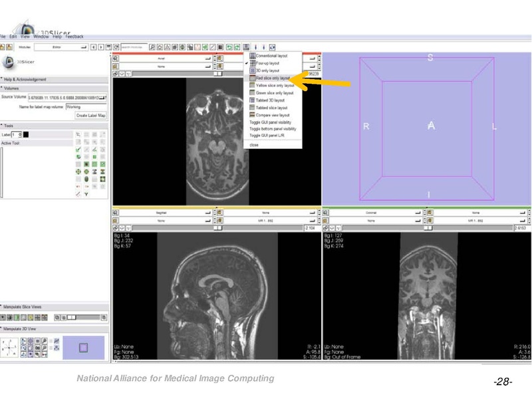Click close in the layout menu
The width and height of the screenshot is (532, 399).
point(254,145)
